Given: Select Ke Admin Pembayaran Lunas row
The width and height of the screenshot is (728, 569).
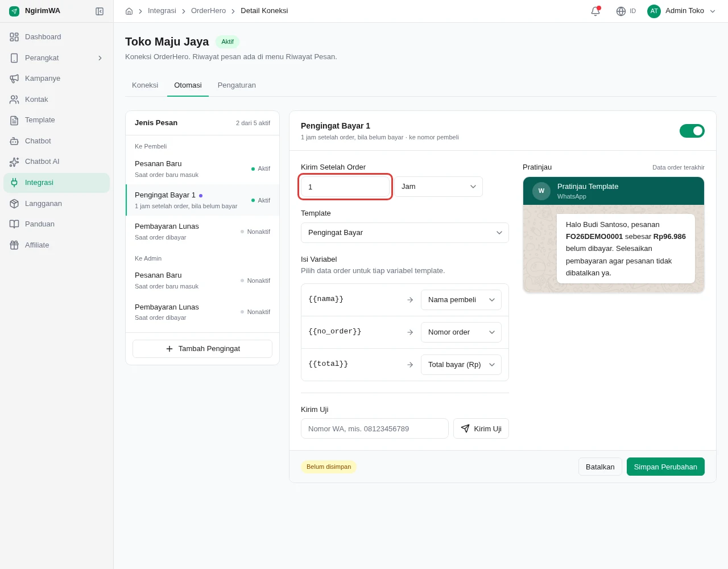Looking at the screenshot, I should [202, 312].
